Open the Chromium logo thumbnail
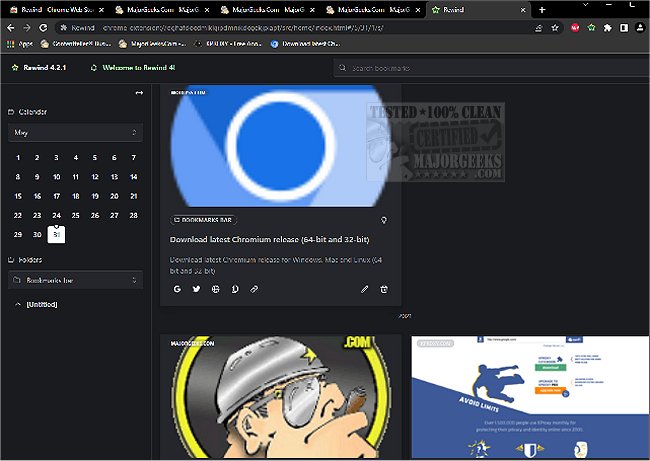Screen dimensions: 650x461 [x=280, y=146]
